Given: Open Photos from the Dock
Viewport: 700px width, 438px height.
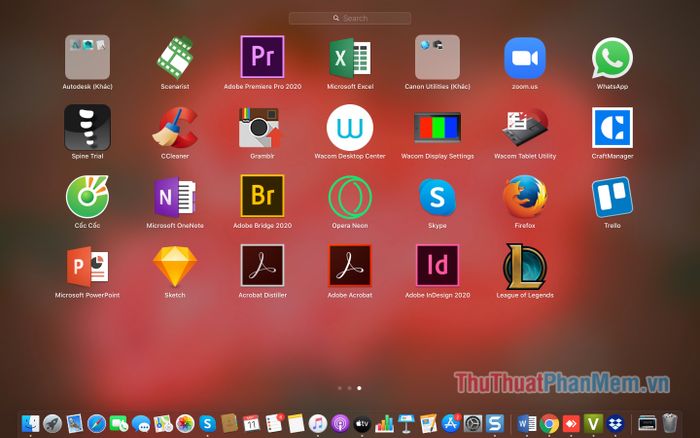Looking at the screenshot, I should (185, 423).
